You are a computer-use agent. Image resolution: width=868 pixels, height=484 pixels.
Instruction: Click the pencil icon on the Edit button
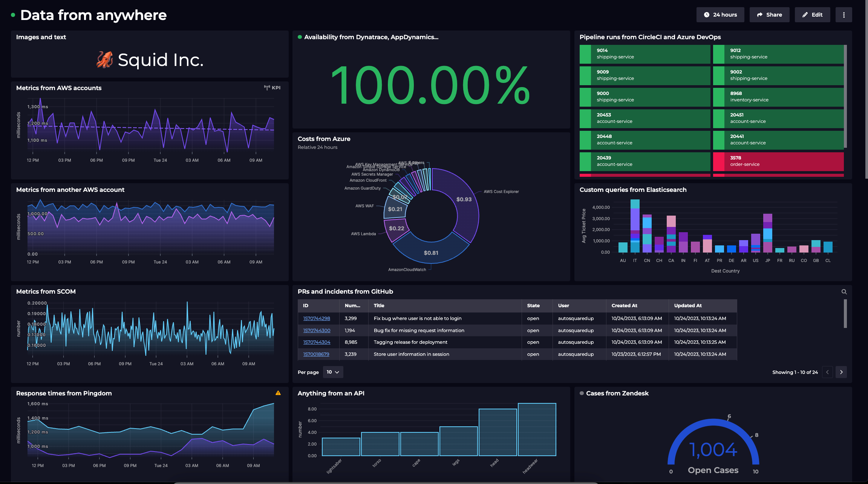(804, 14)
